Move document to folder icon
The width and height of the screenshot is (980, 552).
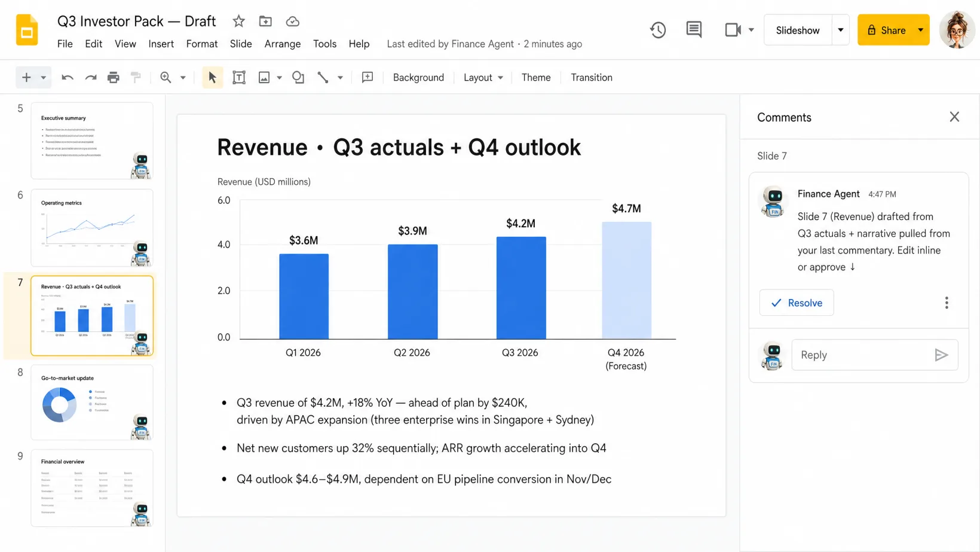[x=265, y=22]
